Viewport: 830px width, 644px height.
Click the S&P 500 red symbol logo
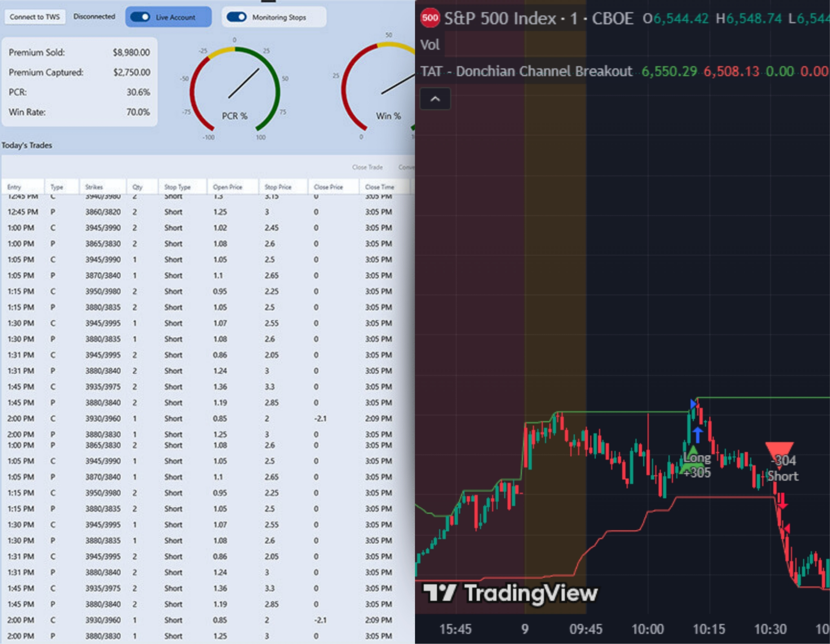click(430, 18)
